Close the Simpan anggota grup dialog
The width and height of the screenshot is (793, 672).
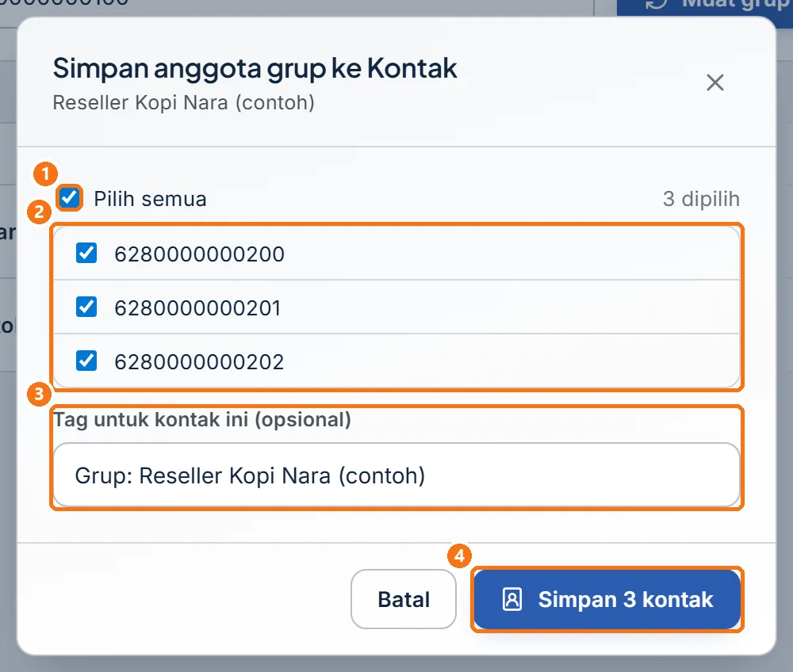pos(714,82)
